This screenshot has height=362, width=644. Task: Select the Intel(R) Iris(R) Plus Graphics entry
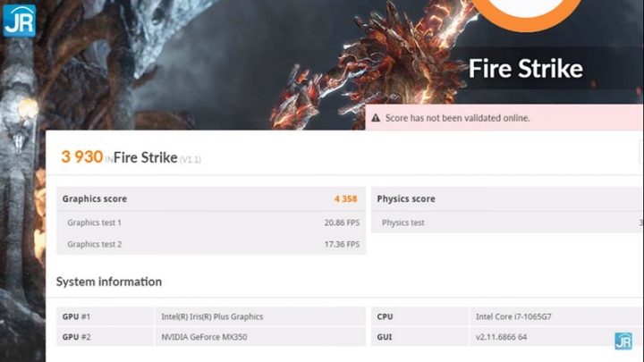pyautogui.click(x=212, y=316)
